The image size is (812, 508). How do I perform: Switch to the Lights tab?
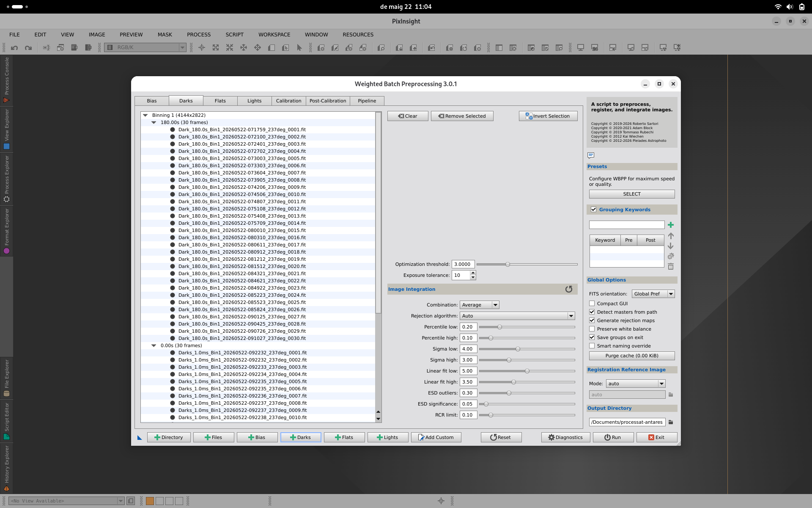coord(255,101)
